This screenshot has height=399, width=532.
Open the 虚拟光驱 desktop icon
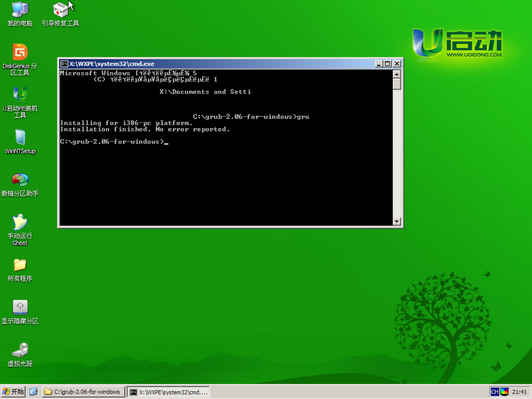(20, 355)
